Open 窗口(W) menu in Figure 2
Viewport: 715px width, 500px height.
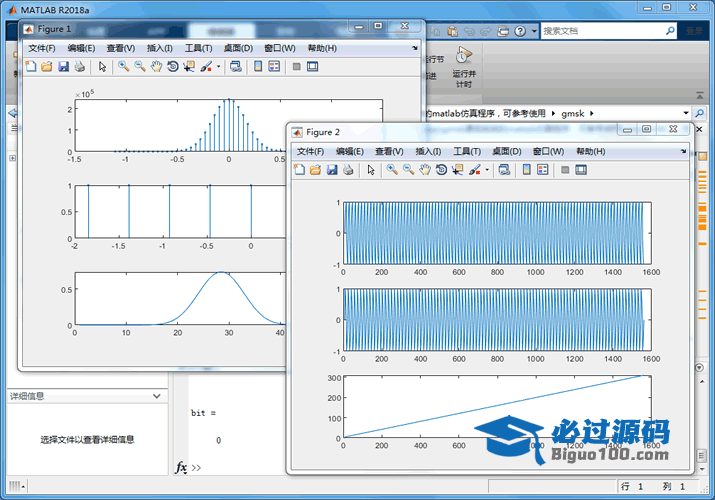point(549,151)
